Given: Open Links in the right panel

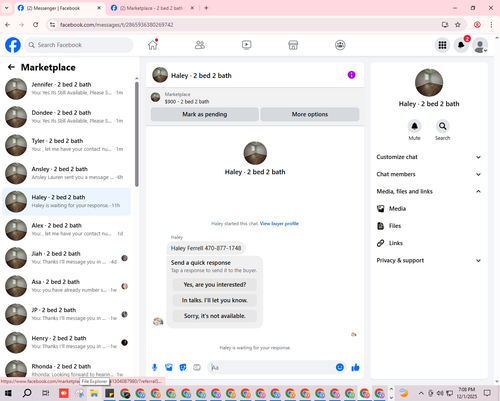Looking at the screenshot, I should [429, 243].
